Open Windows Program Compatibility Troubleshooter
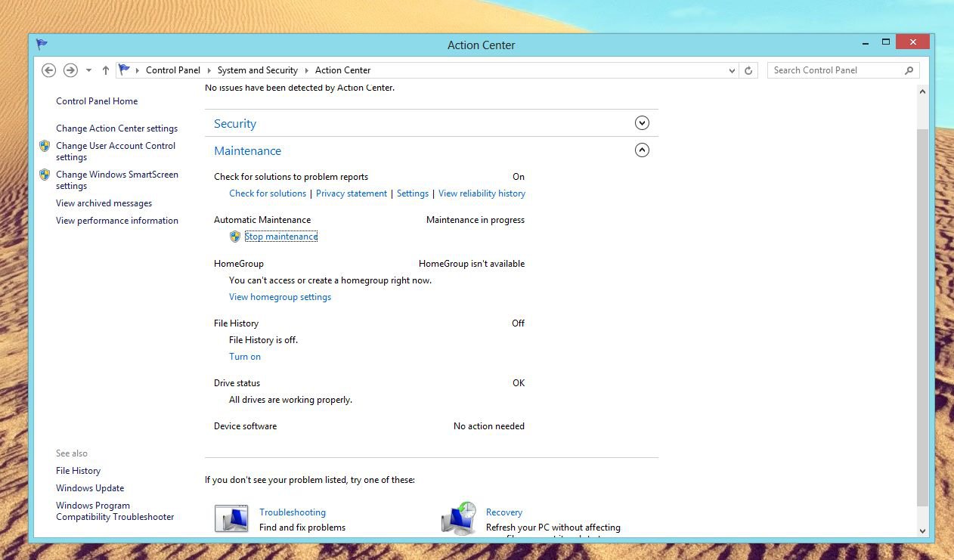The width and height of the screenshot is (954, 560). (x=115, y=512)
